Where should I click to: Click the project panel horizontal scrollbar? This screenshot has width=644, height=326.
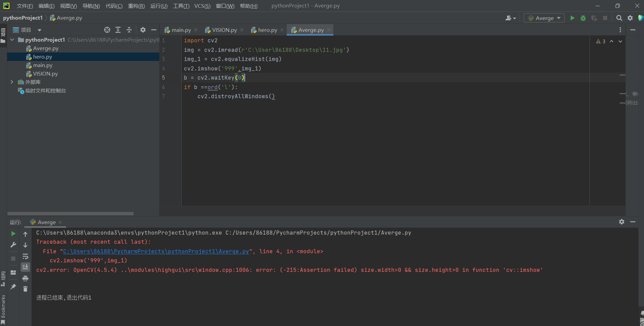[x=70, y=214]
